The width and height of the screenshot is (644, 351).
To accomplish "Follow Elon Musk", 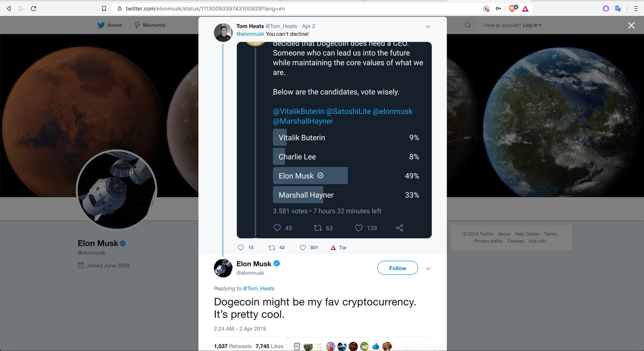I will pyautogui.click(x=397, y=268).
